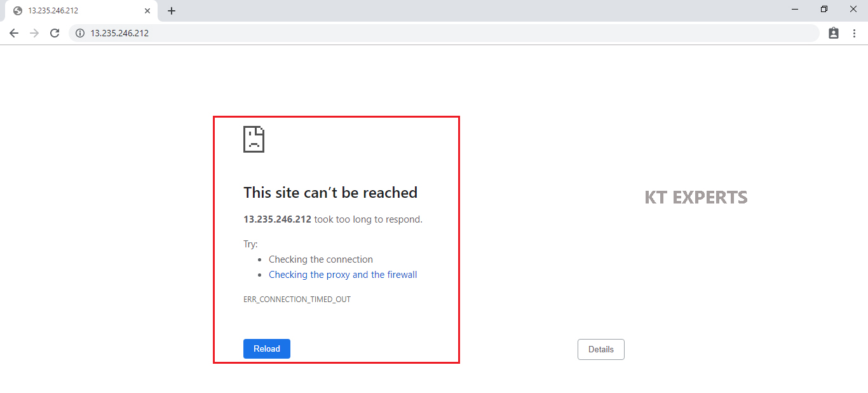
Task: Close the Chrome window
Action: click(x=853, y=10)
